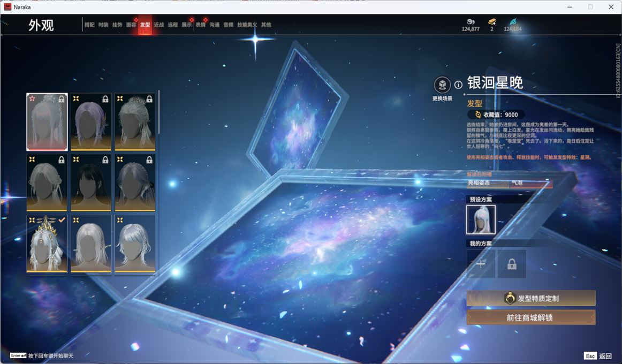Switch to the 其他 tab
The width and height of the screenshot is (622, 364).
click(x=266, y=25)
